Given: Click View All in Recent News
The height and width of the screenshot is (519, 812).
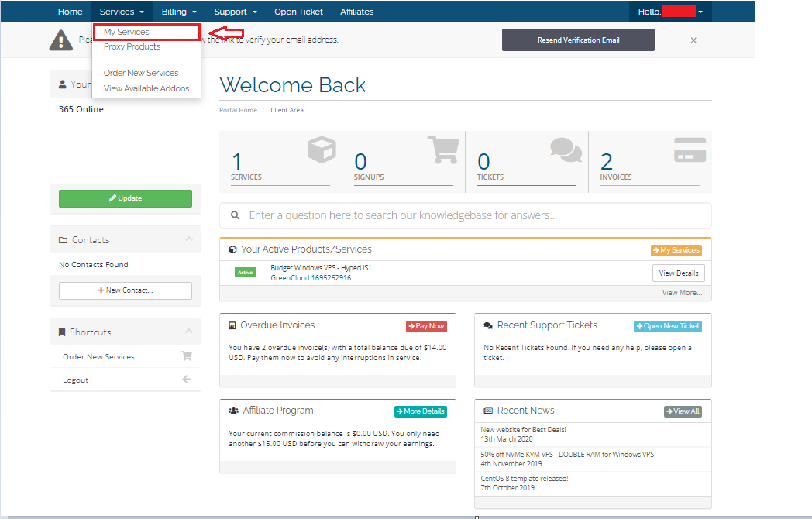Looking at the screenshot, I should tap(683, 411).
